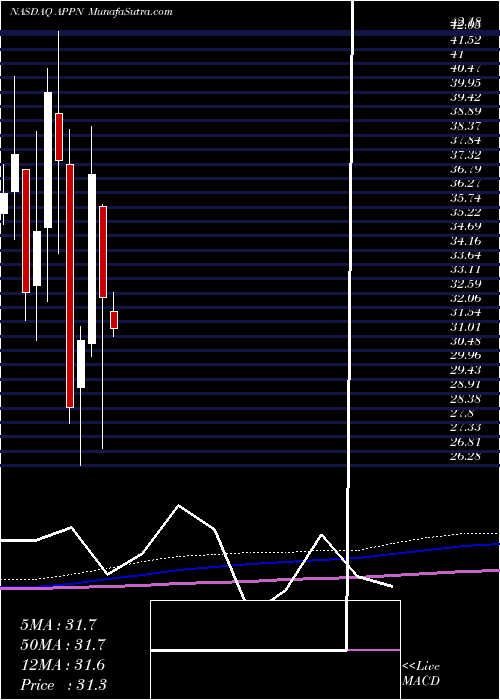Click the 27.33 price axis label

click(x=467, y=427)
